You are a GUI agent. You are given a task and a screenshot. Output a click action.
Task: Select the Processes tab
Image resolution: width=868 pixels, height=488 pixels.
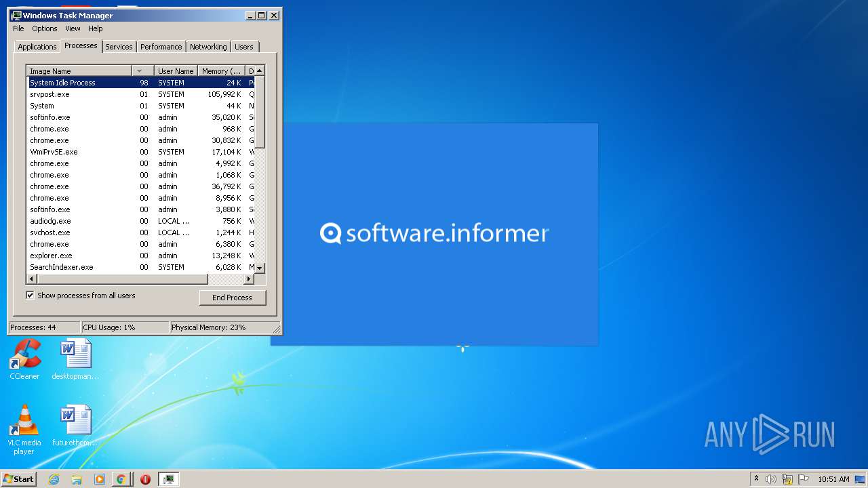81,45
